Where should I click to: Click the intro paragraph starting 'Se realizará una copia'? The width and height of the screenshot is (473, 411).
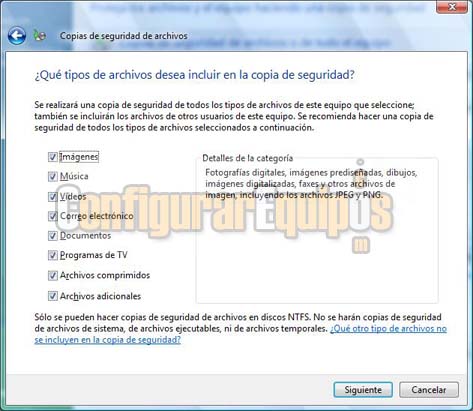234,116
